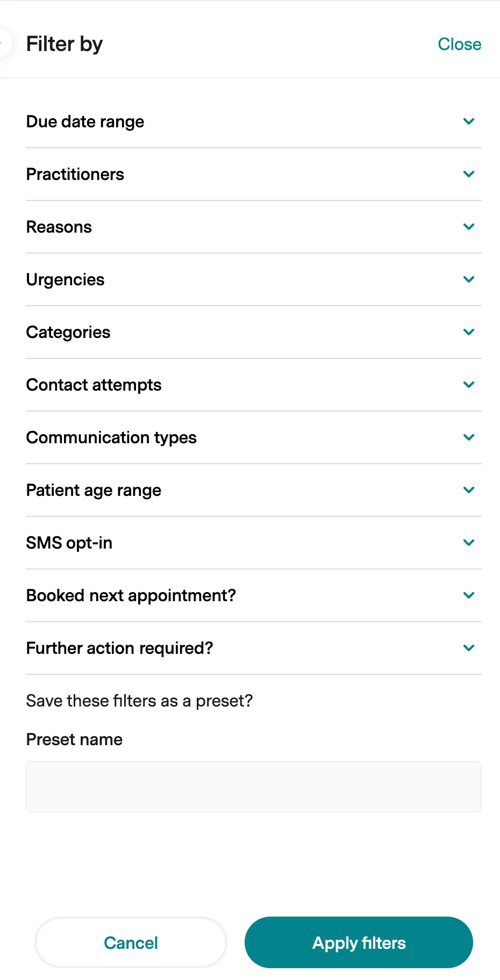The height and width of the screenshot is (980, 500).
Task: Expand the Due date range chevron
Action: point(469,121)
